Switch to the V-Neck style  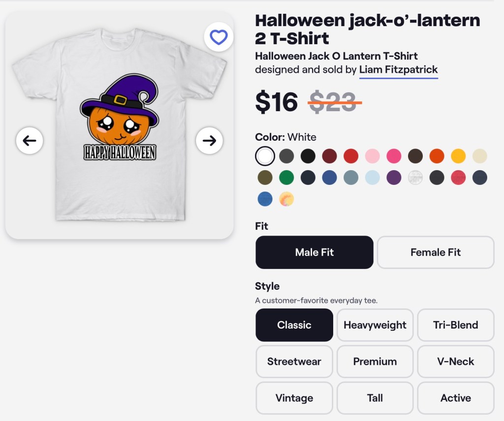455,361
